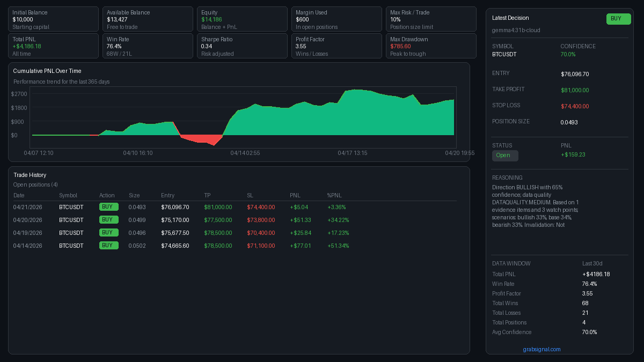Expand the Trade History panel
Screen dimensions: 644x362
(x=30, y=175)
